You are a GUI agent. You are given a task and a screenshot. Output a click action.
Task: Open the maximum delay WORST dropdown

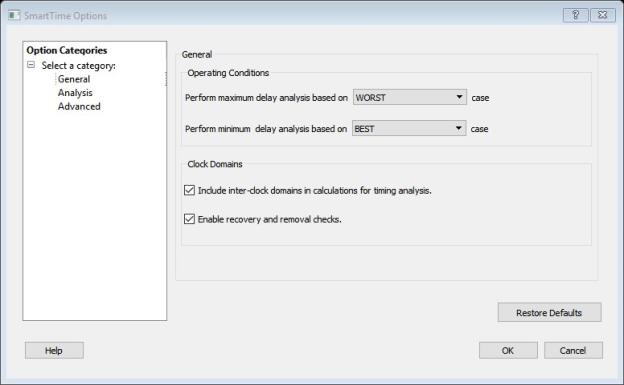point(410,97)
